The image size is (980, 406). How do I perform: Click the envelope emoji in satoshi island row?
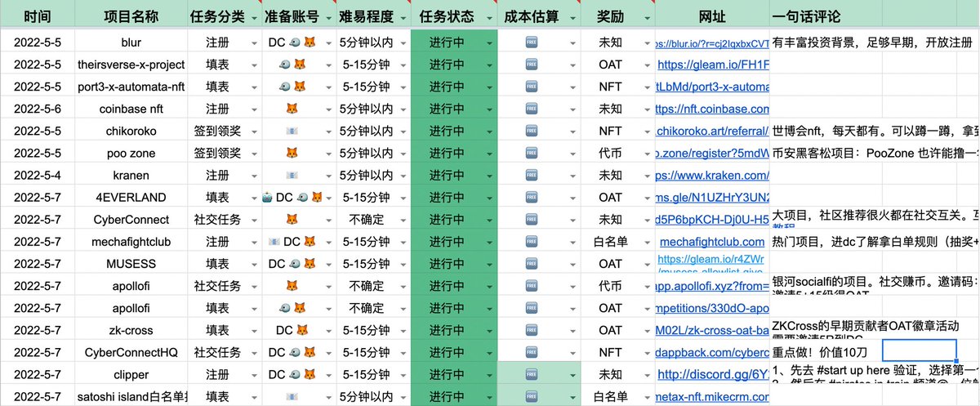pos(292,396)
